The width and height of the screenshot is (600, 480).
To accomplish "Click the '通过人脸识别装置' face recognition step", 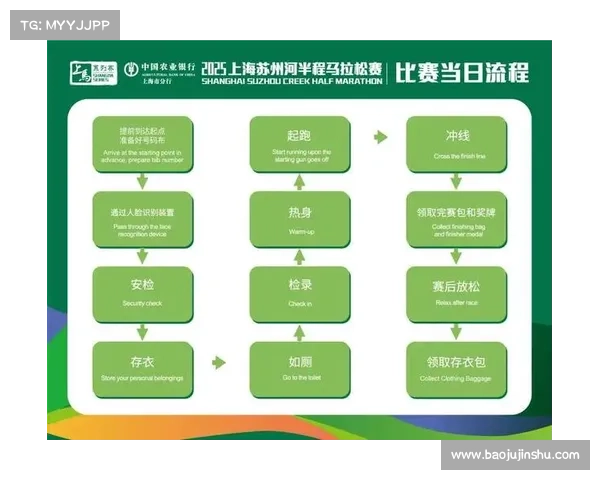I will click(x=143, y=220).
